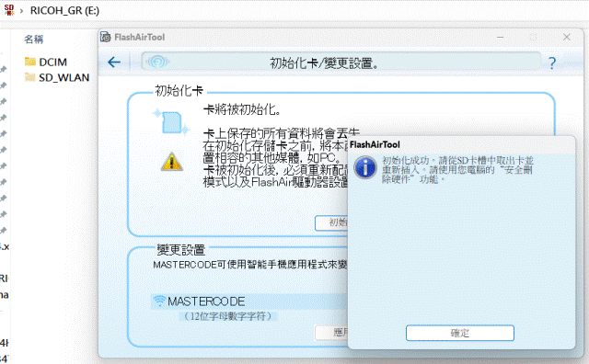Click the FlashAirTool app icon in title bar

(x=106, y=37)
